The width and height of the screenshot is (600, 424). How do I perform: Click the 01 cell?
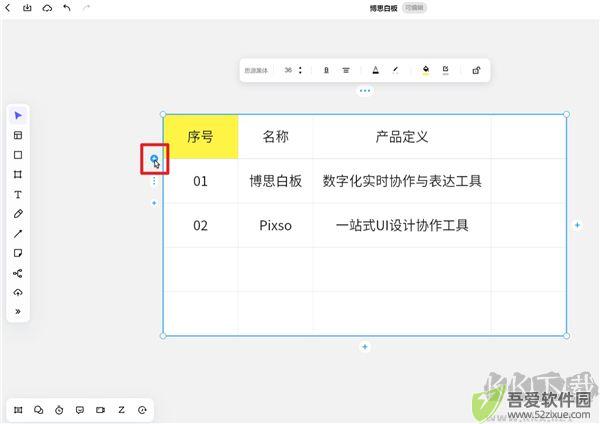pyautogui.click(x=201, y=181)
